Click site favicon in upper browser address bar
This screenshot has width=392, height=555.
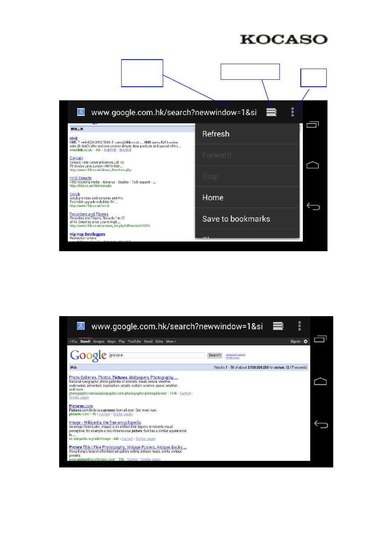(81, 112)
